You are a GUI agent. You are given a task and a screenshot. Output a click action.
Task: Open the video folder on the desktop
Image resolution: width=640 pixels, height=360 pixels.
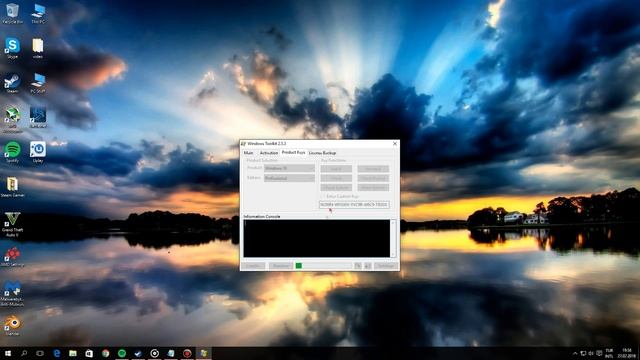coord(38,48)
